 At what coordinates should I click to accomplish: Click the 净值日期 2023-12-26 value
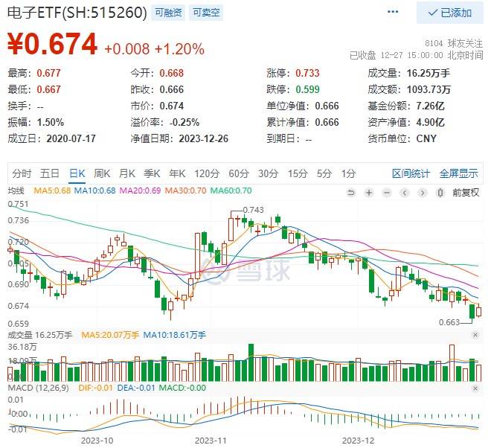coord(204,138)
